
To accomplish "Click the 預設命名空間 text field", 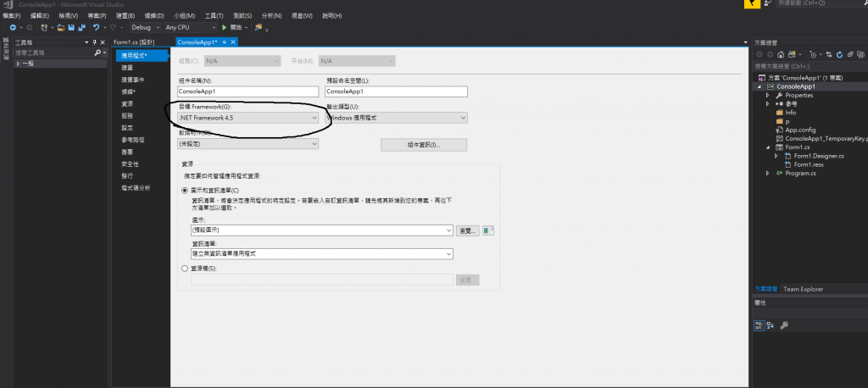I will (x=397, y=91).
